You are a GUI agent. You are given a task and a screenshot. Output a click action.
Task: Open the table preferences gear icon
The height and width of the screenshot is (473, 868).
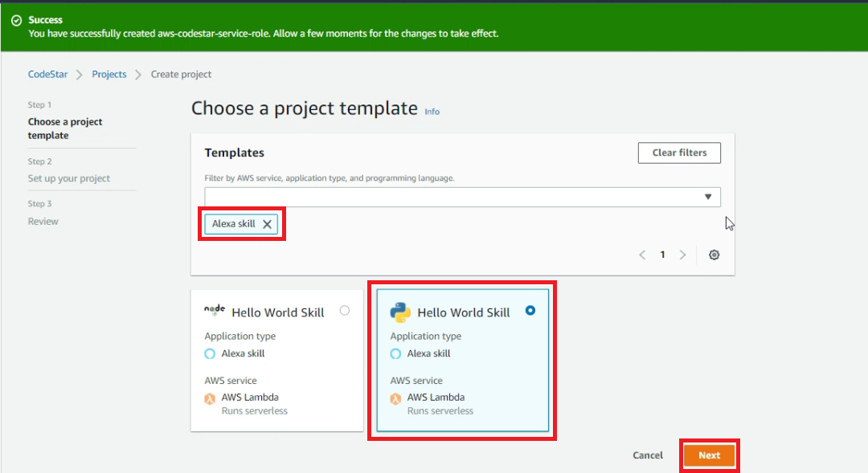(714, 255)
